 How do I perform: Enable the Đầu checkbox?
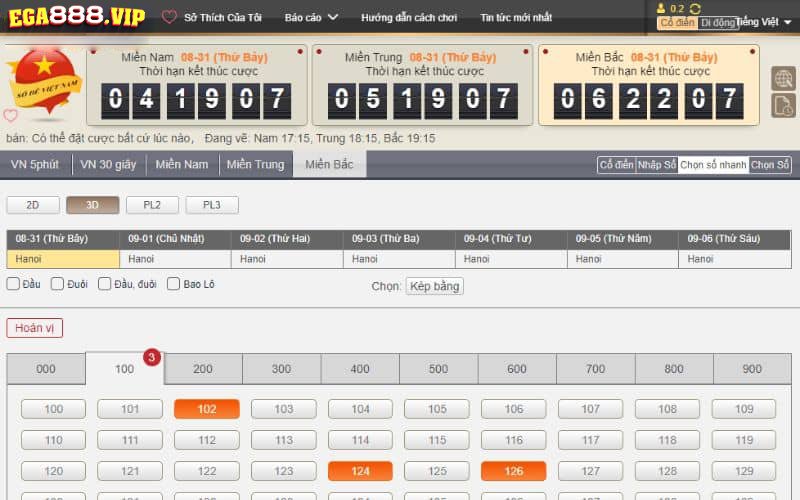13,284
